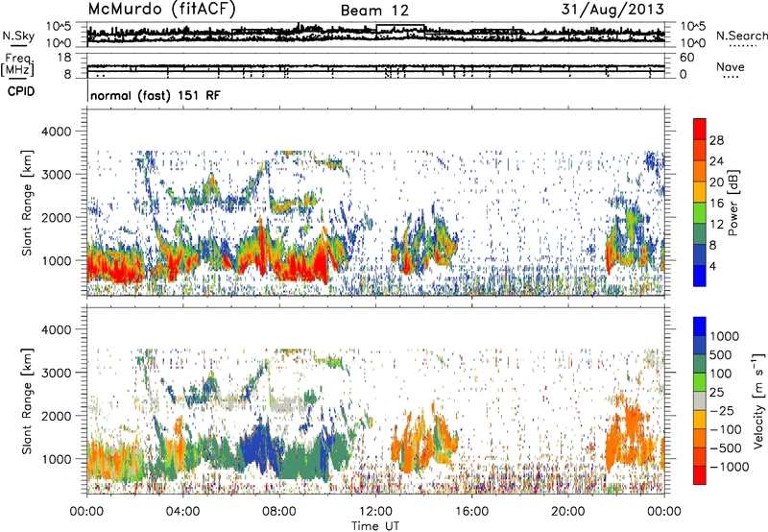Select the N.Search legend label
The image size is (768, 532).
(x=741, y=36)
